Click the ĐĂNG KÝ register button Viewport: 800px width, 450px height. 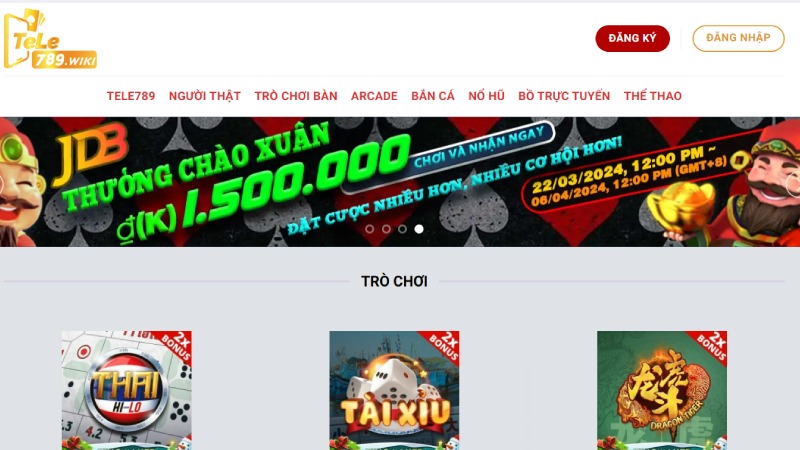632,38
